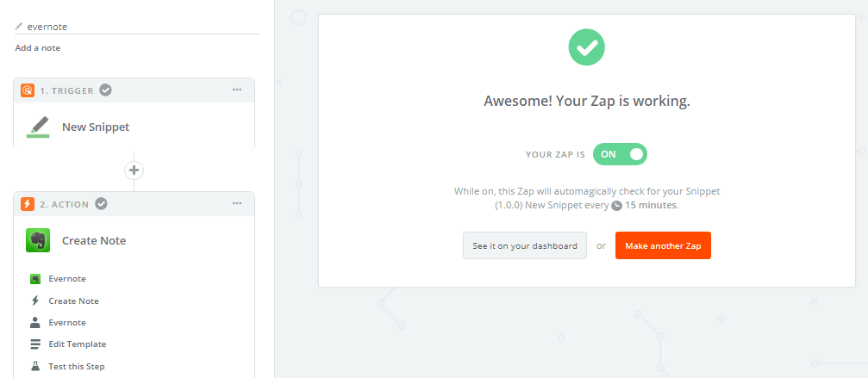Click the Make another Zap button
868x378 pixels.
(x=663, y=245)
